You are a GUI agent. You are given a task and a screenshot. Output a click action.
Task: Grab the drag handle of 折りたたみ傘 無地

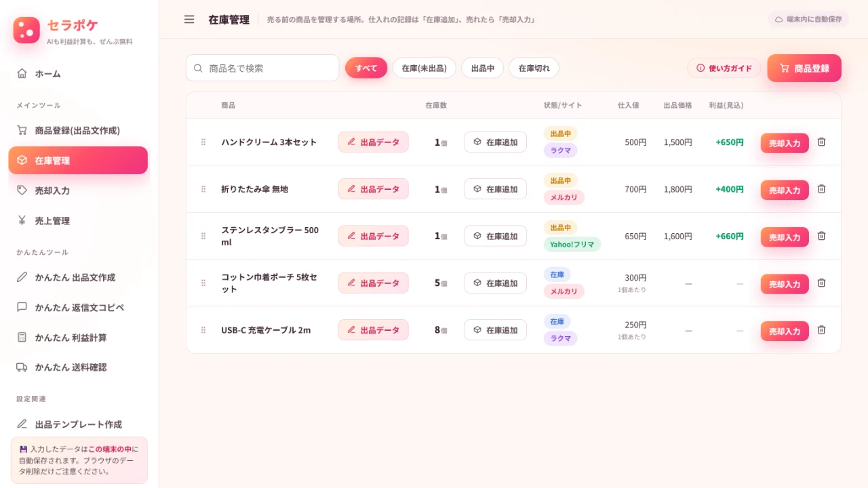(x=203, y=189)
